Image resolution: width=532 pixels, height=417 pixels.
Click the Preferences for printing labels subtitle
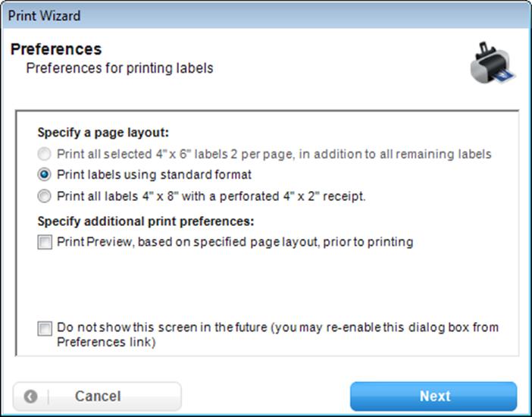(120, 68)
